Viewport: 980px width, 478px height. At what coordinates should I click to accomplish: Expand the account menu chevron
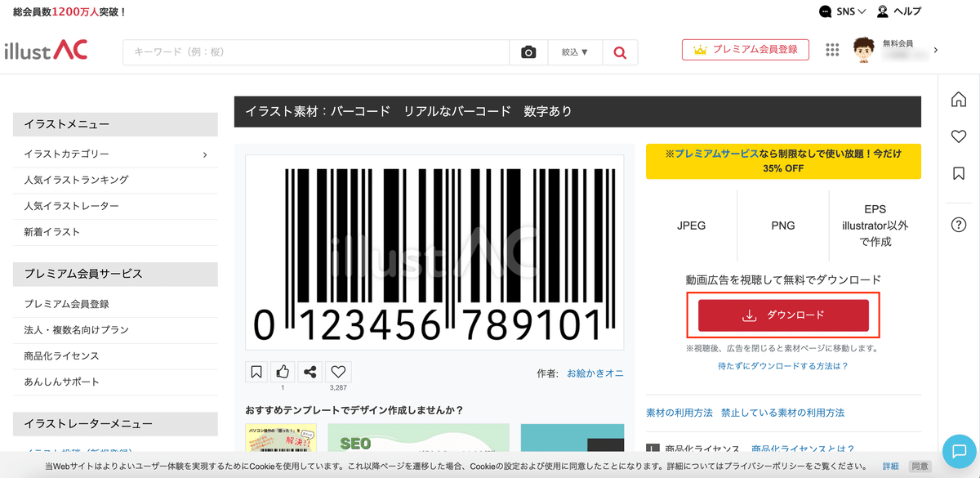coord(935,50)
